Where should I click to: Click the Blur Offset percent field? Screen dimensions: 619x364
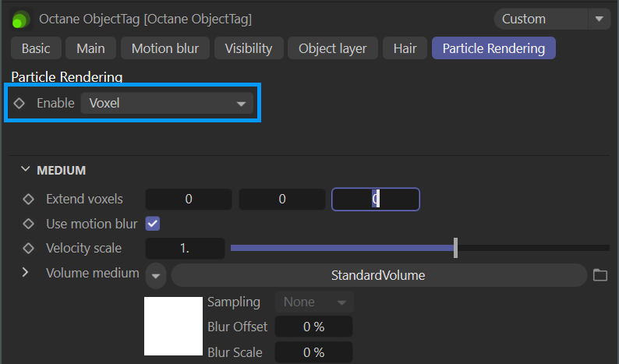pos(314,327)
